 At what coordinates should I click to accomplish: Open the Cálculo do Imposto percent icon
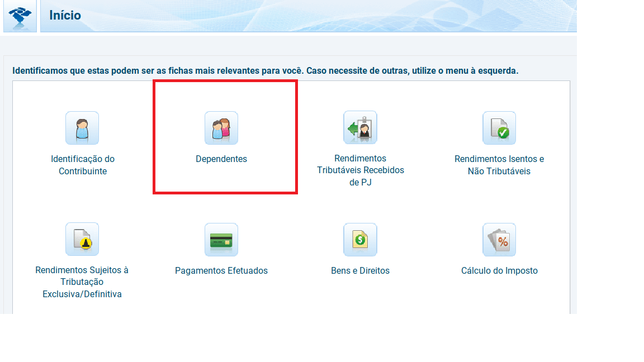coord(499,239)
